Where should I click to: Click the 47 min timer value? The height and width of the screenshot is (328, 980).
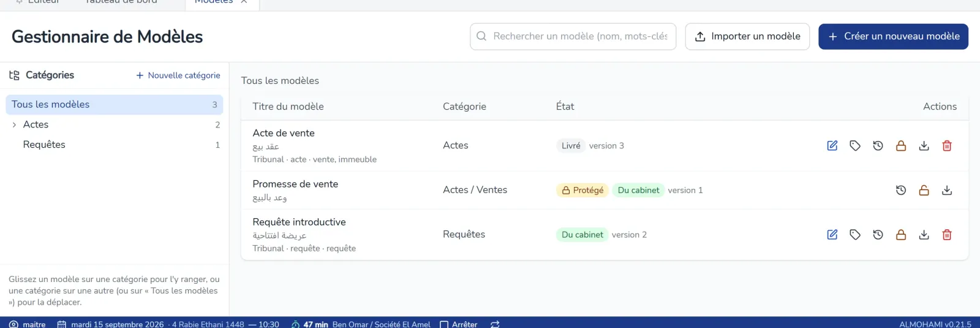coord(315,324)
